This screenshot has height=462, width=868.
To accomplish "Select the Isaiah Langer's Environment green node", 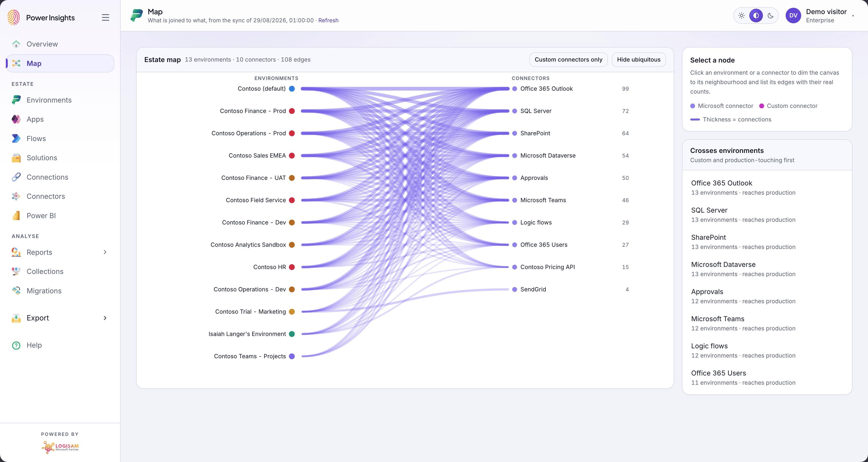I will pos(292,334).
